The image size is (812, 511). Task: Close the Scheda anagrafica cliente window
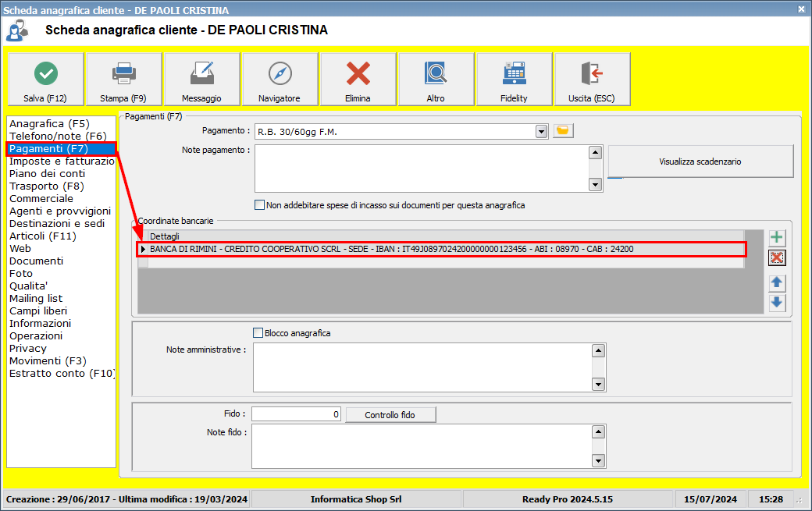point(801,9)
